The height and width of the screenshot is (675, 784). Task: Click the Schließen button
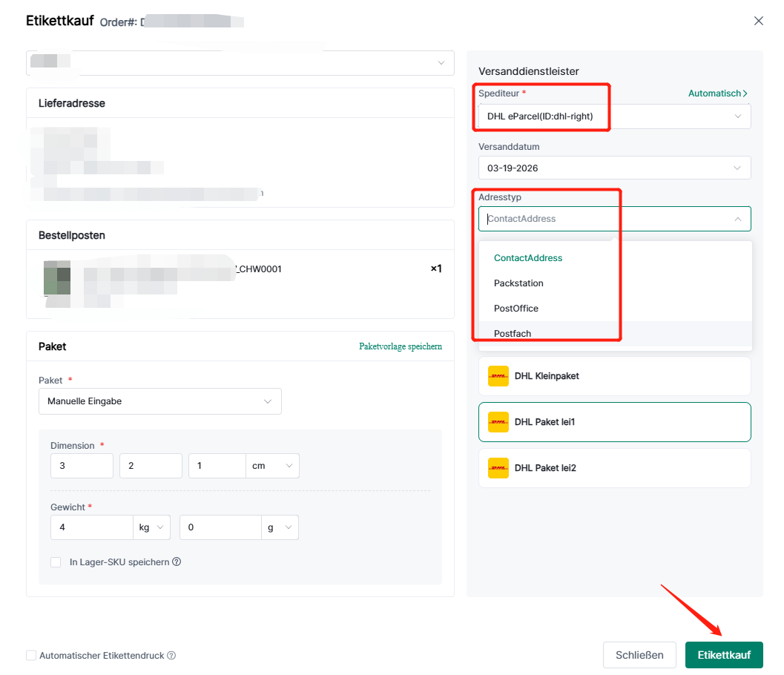(x=639, y=655)
